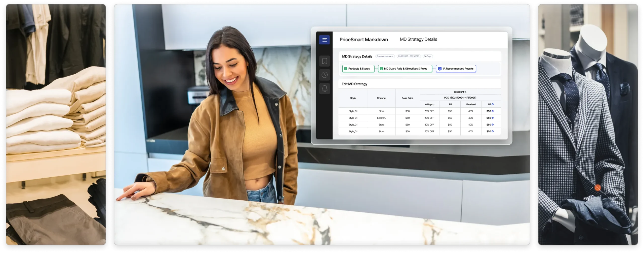644x253 pixels.
Task: Click the verified checkmark beside the first $50 PP value
Action: coord(492,111)
